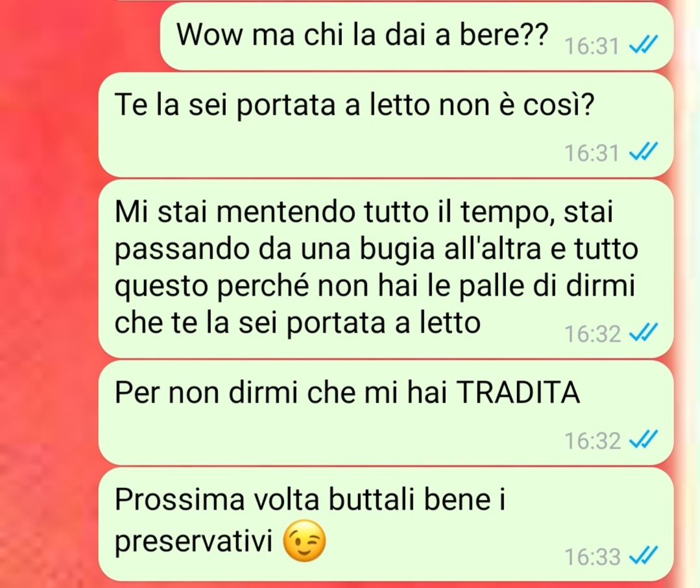Tap the winking face emoji
700x588 pixels.
(305, 540)
